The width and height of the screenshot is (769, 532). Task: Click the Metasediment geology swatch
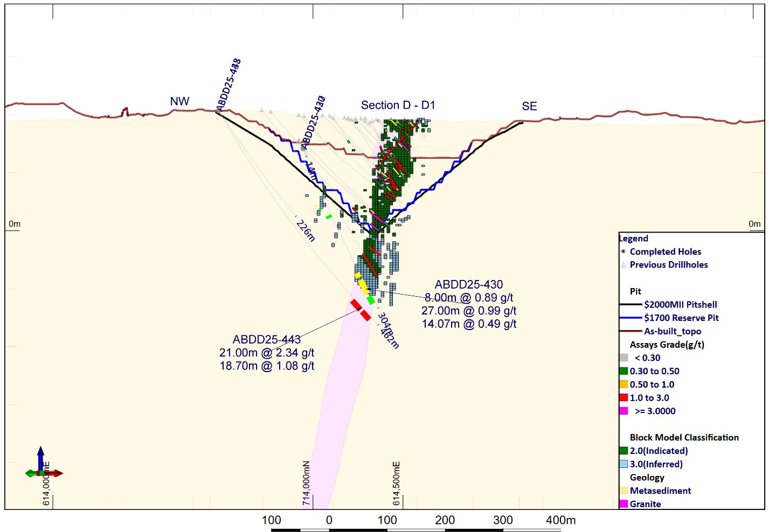[x=623, y=491]
